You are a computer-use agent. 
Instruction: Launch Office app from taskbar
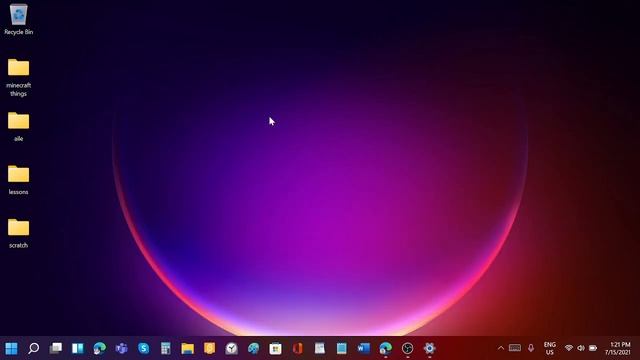click(298, 348)
